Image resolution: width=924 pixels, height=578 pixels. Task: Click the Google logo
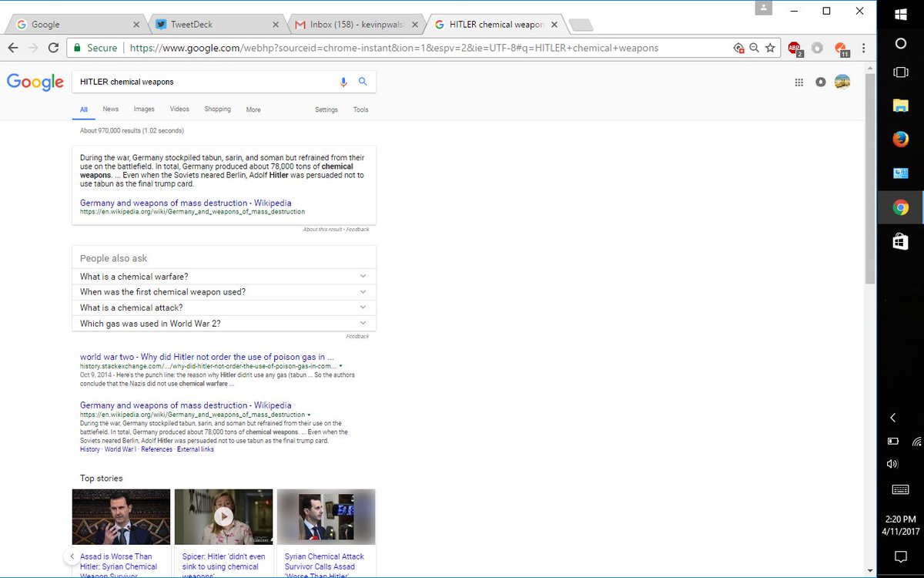(x=35, y=82)
